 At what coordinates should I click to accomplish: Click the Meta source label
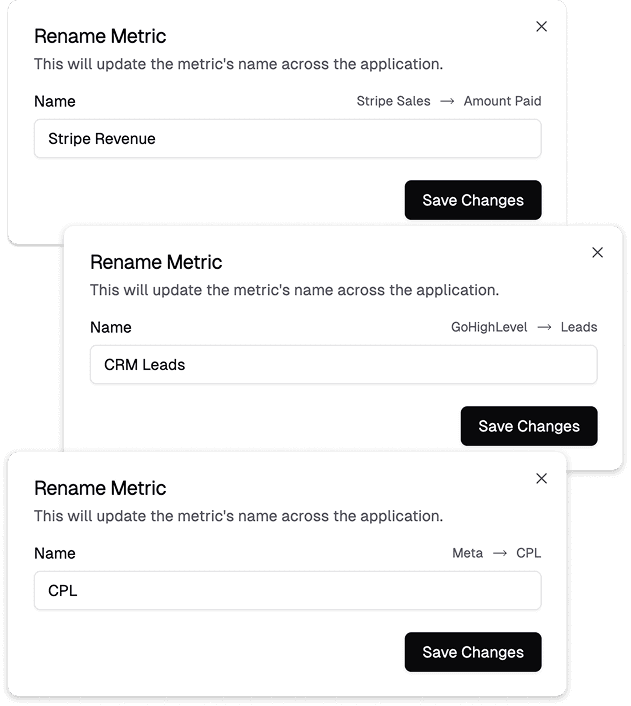tap(467, 553)
